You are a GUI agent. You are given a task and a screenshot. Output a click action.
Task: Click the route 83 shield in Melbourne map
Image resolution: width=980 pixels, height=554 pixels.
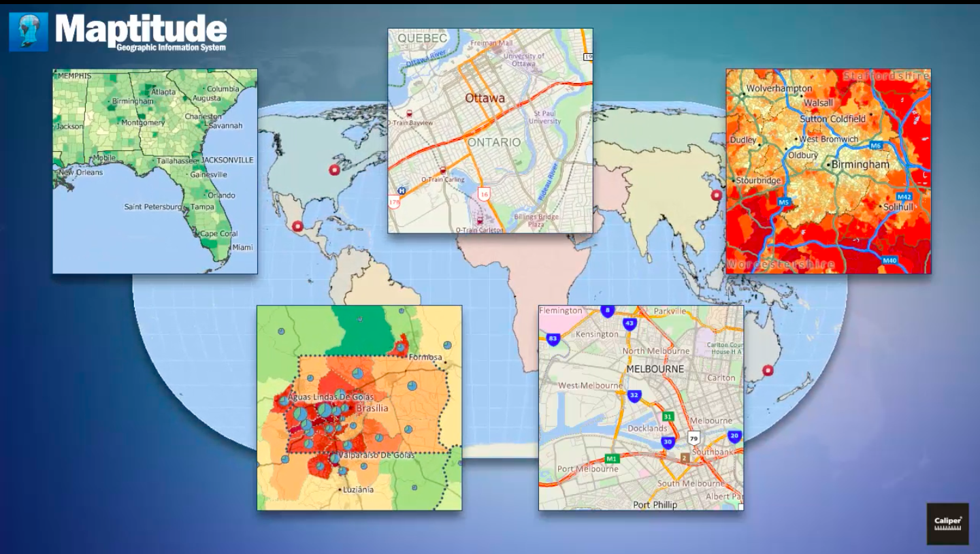[x=553, y=338]
